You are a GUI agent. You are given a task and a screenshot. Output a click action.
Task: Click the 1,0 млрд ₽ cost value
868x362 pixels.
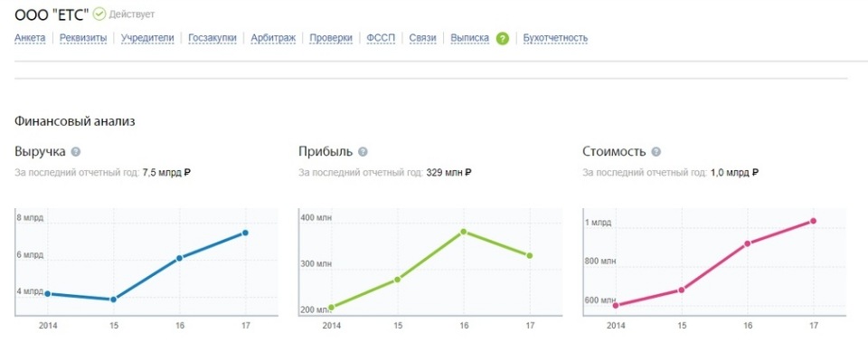coord(734,173)
